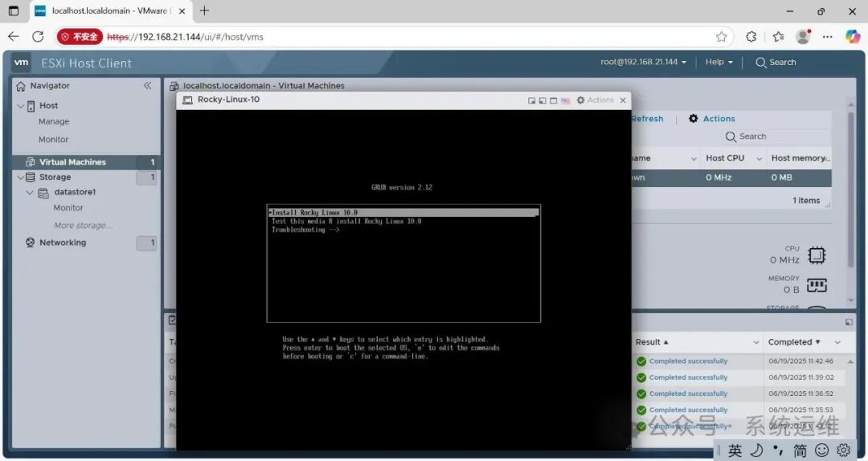Image resolution: width=868 pixels, height=461 pixels.
Task: Open the 11:36:52 Completed successfully link
Action: [x=688, y=394]
